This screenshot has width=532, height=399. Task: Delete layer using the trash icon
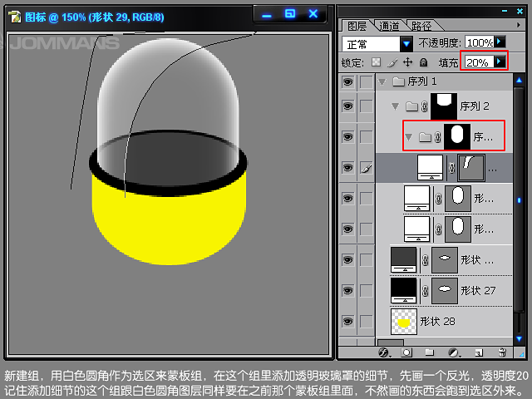502,352
